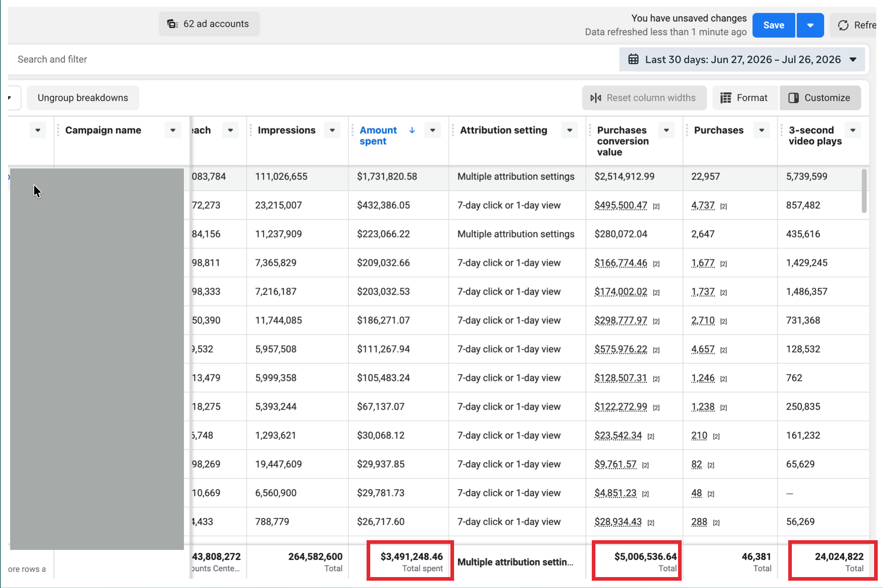Select the $1,731,820.58 amount spent cell
Image resolution: width=883 pixels, height=588 pixels.
tap(399, 177)
